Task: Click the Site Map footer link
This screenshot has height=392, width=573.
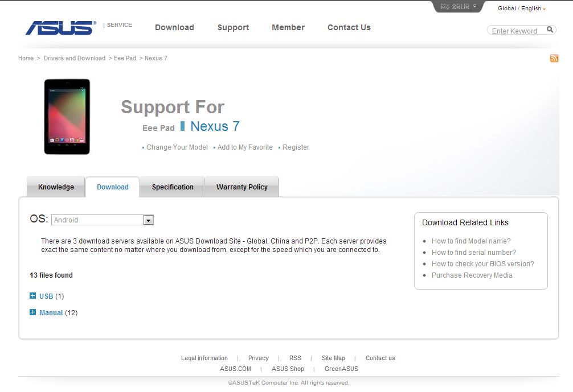Action: [333, 358]
